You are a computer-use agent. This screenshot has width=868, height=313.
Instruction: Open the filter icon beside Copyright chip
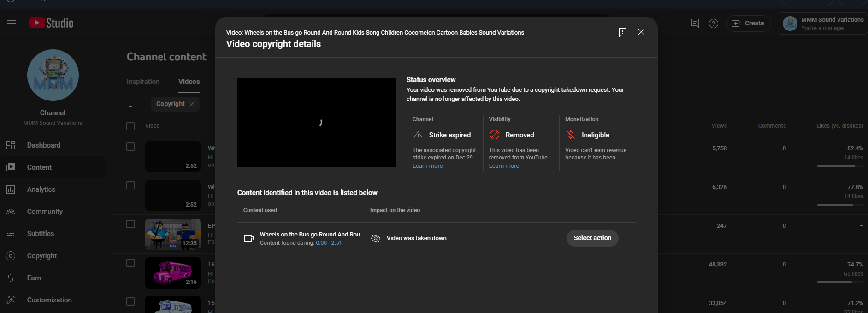pos(130,104)
